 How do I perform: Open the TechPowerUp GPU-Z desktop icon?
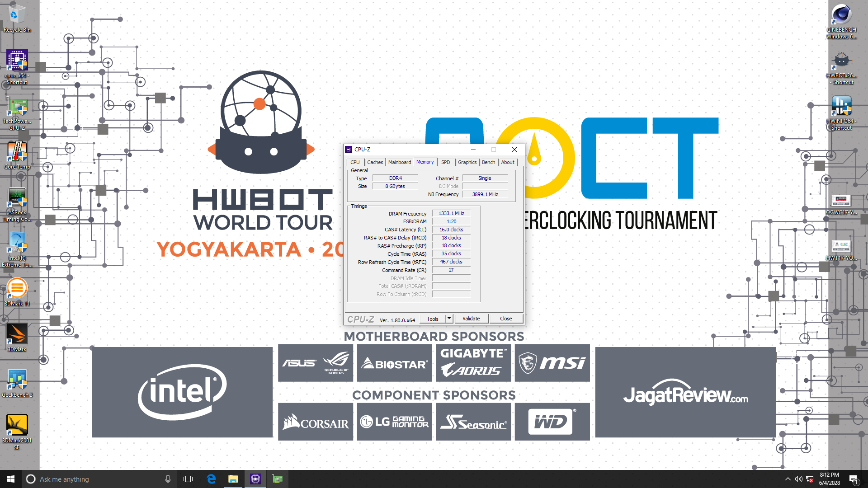click(17, 113)
